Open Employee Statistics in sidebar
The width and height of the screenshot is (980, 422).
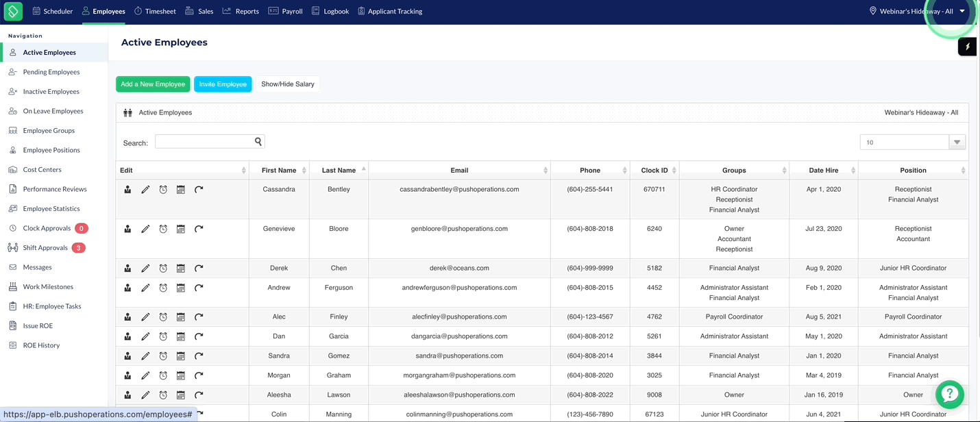(51, 209)
